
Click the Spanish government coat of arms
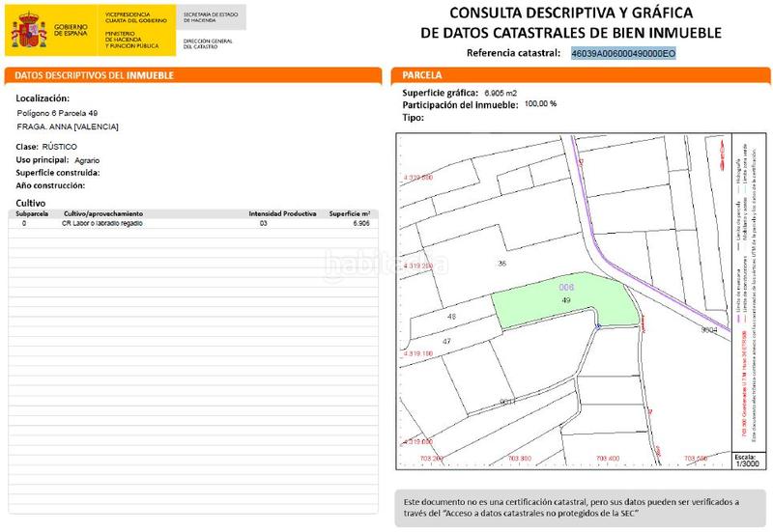click(x=29, y=31)
